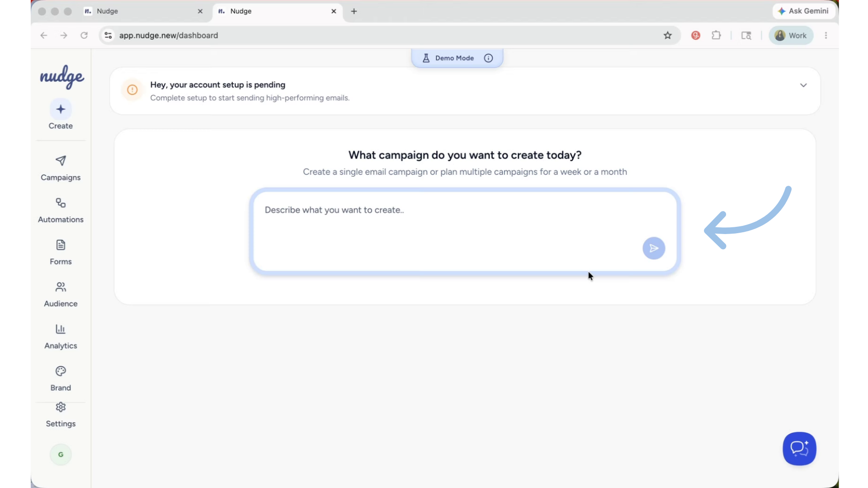Open Settings gear in sidebar

(61, 415)
